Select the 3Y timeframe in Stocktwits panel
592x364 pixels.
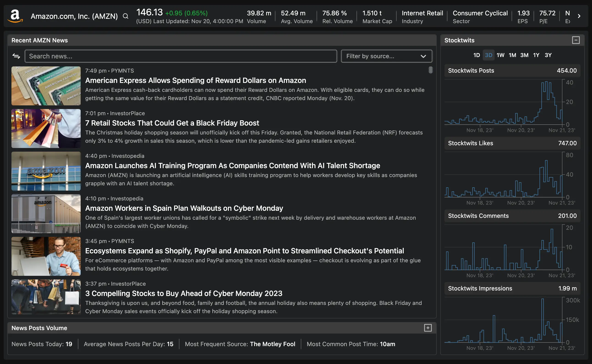pyautogui.click(x=548, y=55)
